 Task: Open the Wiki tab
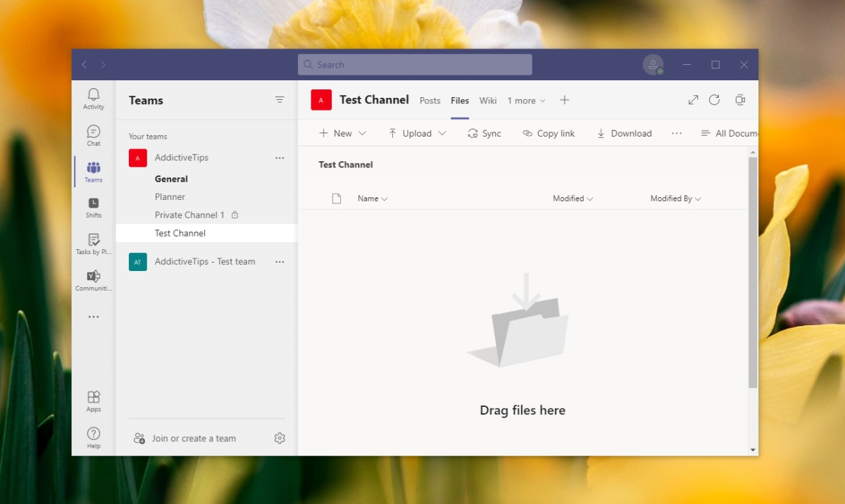[x=488, y=101]
